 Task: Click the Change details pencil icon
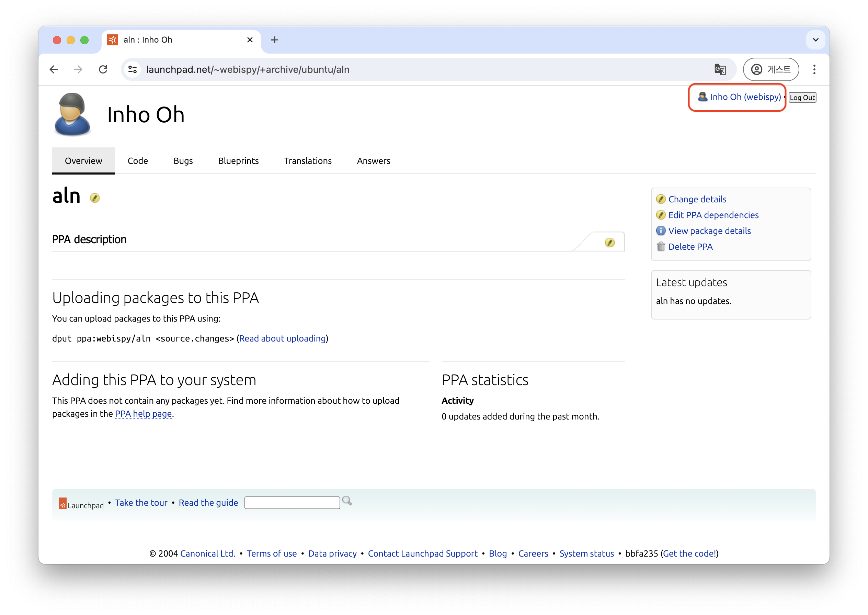(661, 199)
